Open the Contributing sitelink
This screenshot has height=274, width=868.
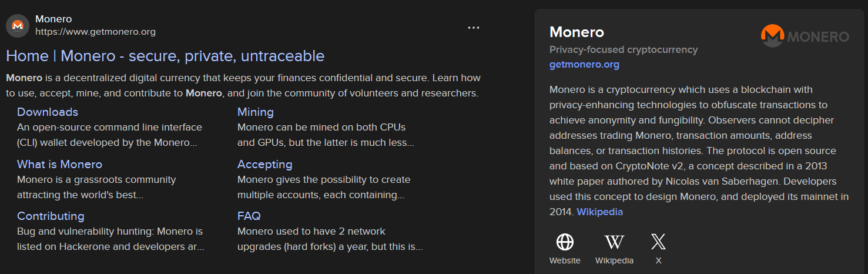(51, 216)
